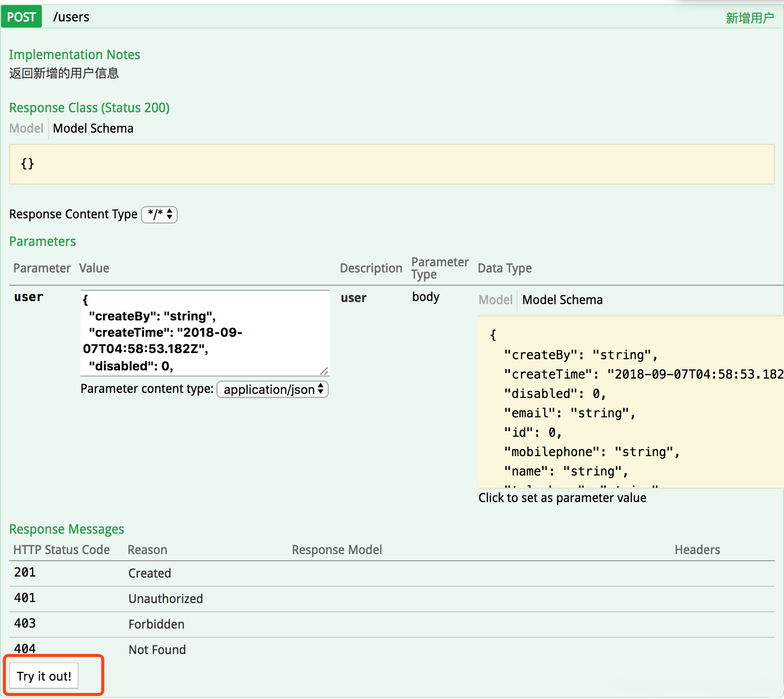
Task: Click the Forbidden reason text
Action: 156,625
